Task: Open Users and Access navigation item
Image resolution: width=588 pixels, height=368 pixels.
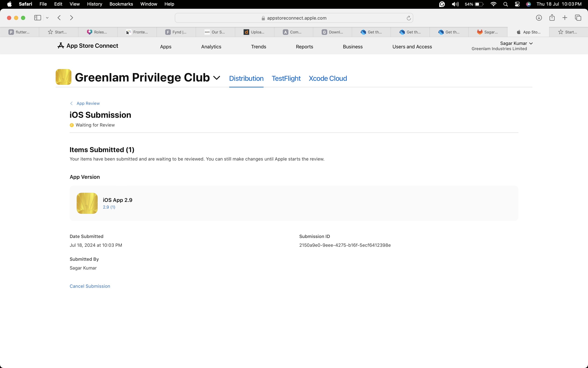Action: coord(412,47)
